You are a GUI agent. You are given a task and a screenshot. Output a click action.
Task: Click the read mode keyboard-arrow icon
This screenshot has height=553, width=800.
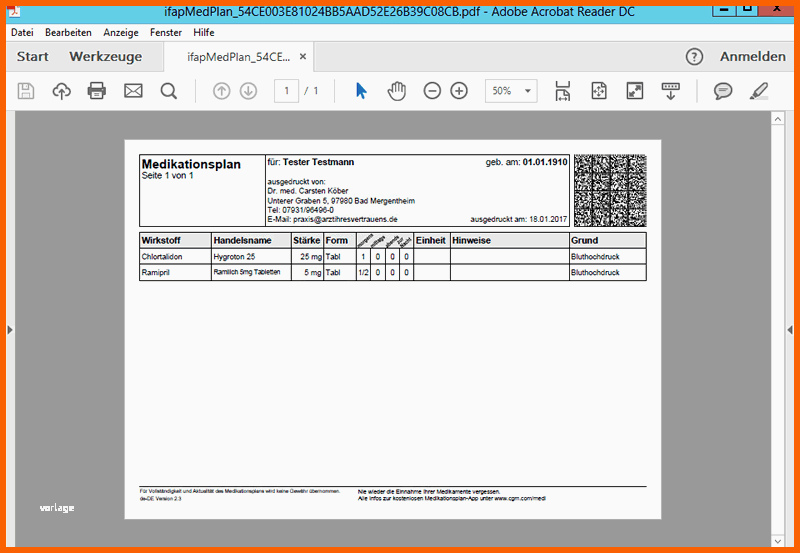click(x=670, y=91)
